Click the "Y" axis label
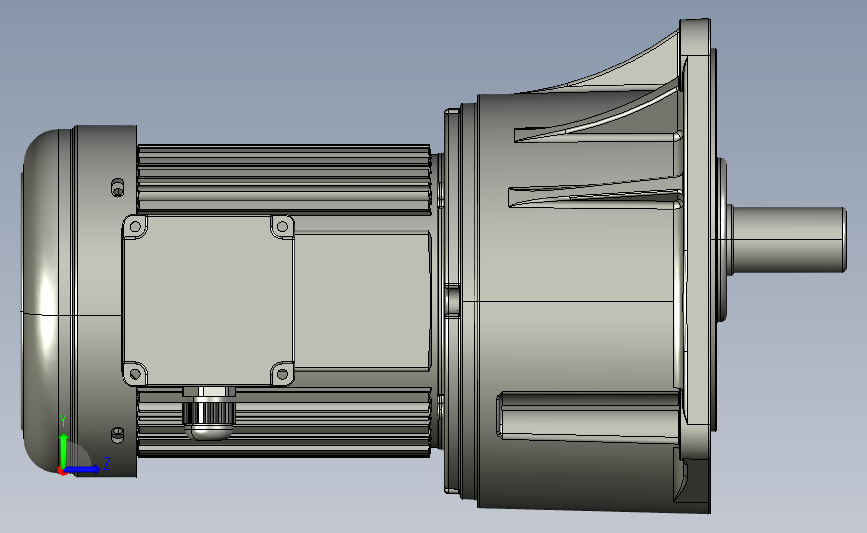 [x=63, y=421]
